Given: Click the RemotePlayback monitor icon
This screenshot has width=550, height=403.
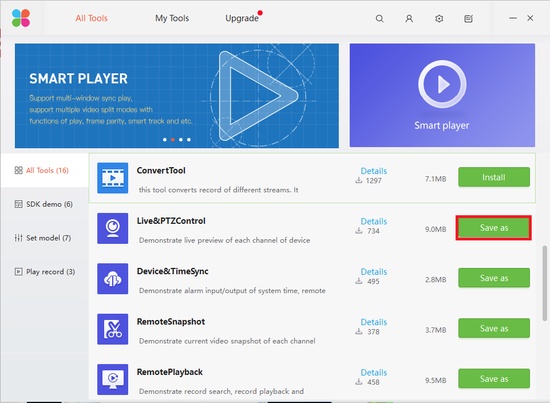Looking at the screenshot, I should [113, 380].
